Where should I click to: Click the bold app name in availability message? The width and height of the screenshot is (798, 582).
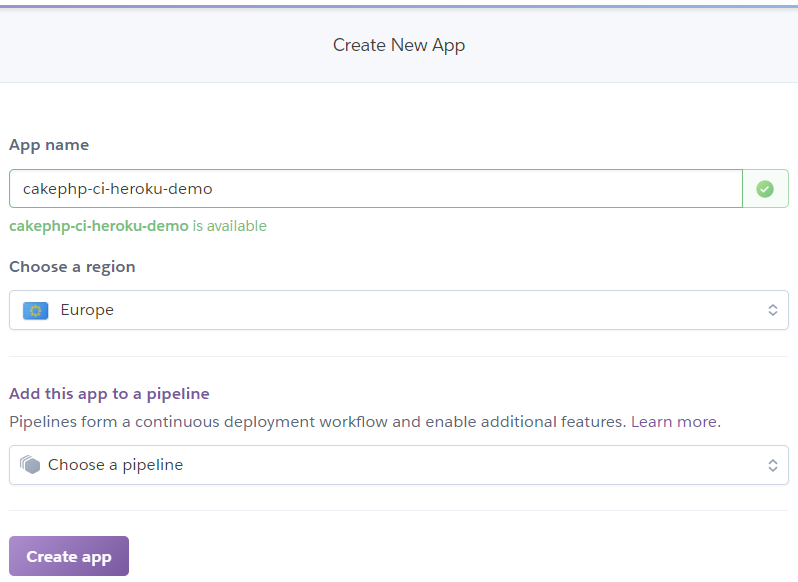(99, 226)
